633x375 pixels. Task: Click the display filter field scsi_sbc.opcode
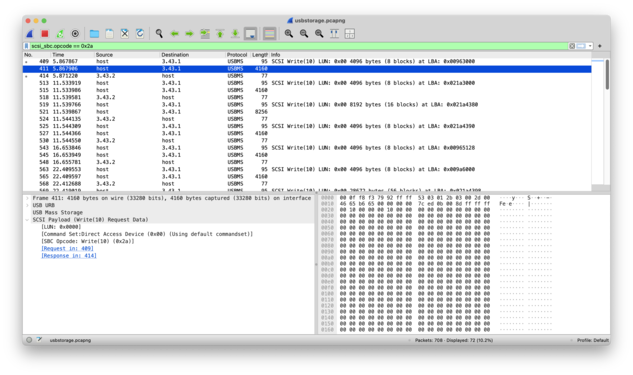pos(299,46)
